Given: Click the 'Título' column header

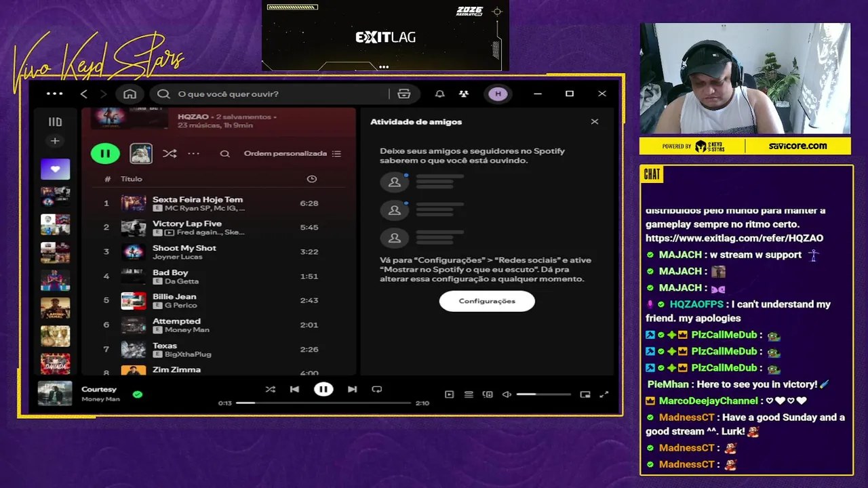Looking at the screenshot, I should [x=132, y=179].
